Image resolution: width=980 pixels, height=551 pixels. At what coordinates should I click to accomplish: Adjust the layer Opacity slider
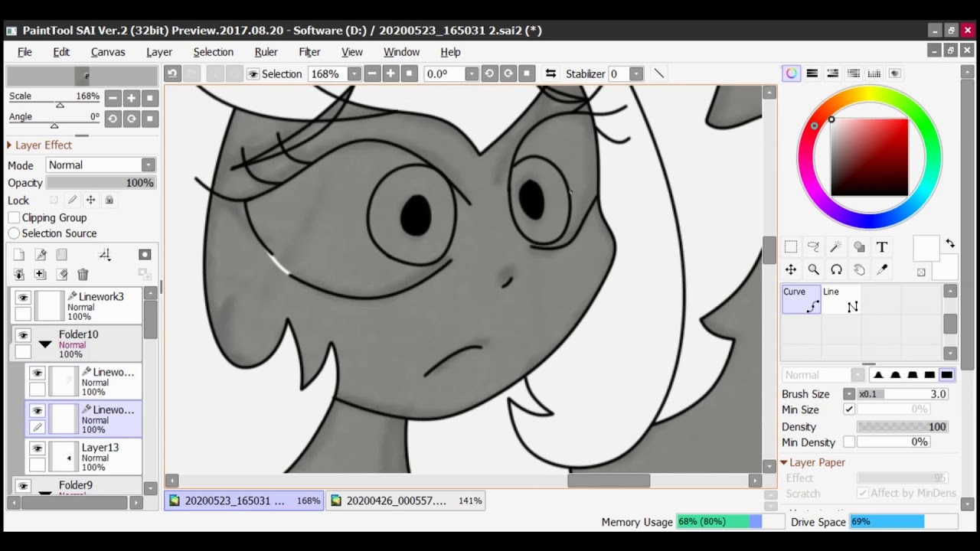click(x=100, y=183)
